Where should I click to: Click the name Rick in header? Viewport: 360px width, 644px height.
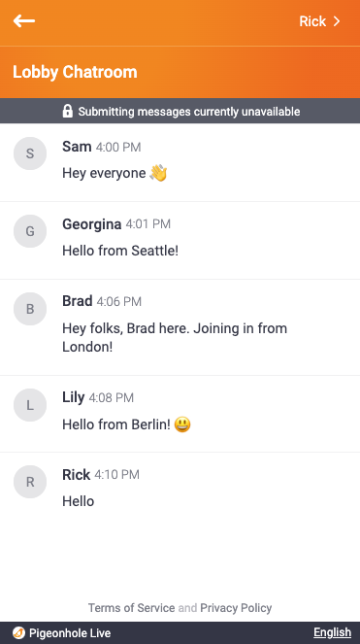[x=312, y=21]
